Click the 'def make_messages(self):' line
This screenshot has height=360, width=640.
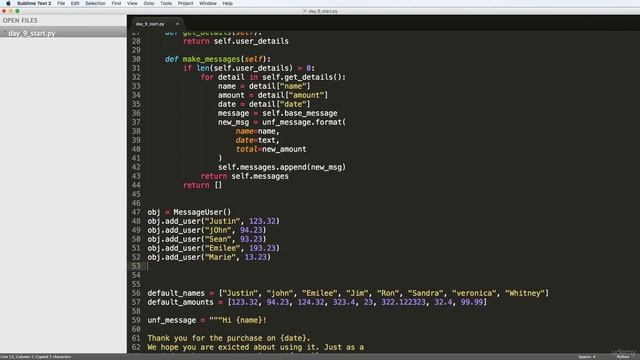[218, 59]
